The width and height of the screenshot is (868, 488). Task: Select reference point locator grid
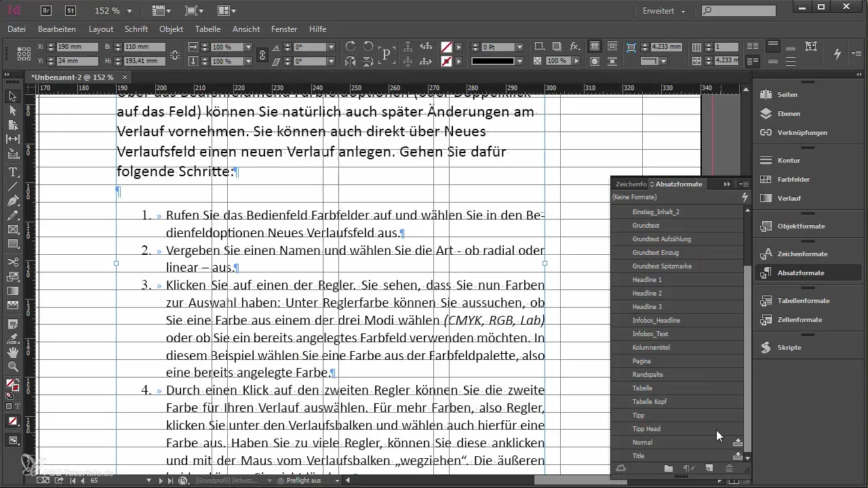coord(24,54)
